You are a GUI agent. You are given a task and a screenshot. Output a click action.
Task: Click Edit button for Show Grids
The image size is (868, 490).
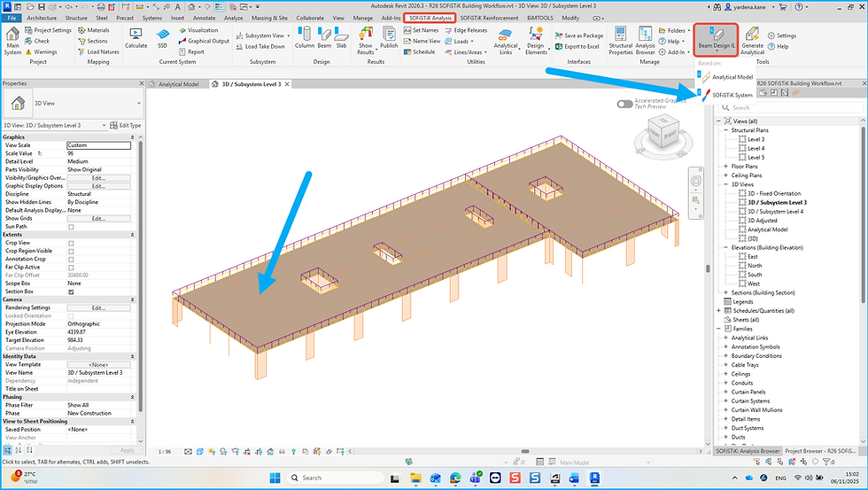coord(98,219)
